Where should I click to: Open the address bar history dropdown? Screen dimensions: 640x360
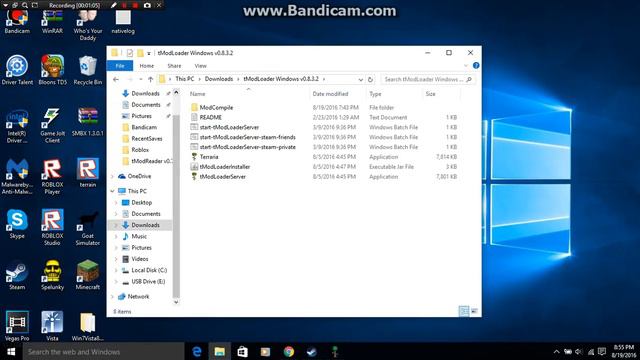pyautogui.click(x=360, y=80)
